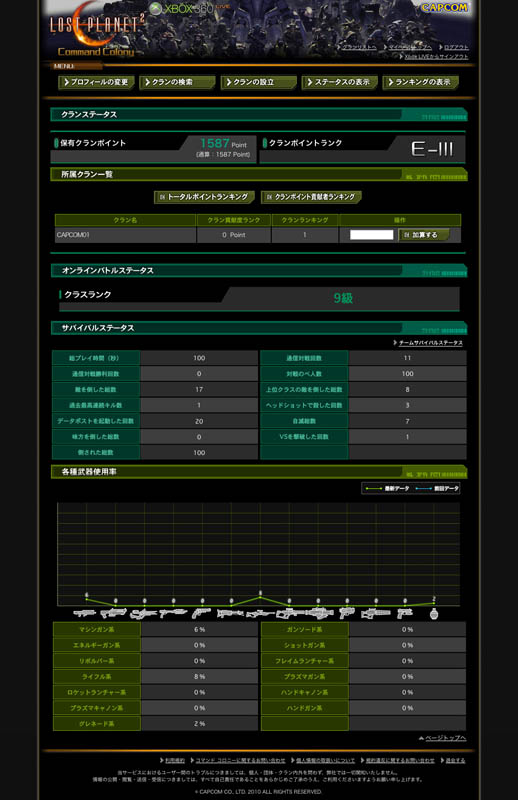Click the Lost Planet 2 logo
Image resolution: width=518 pixels, height=800 pixels.
[x=96, y=31]
